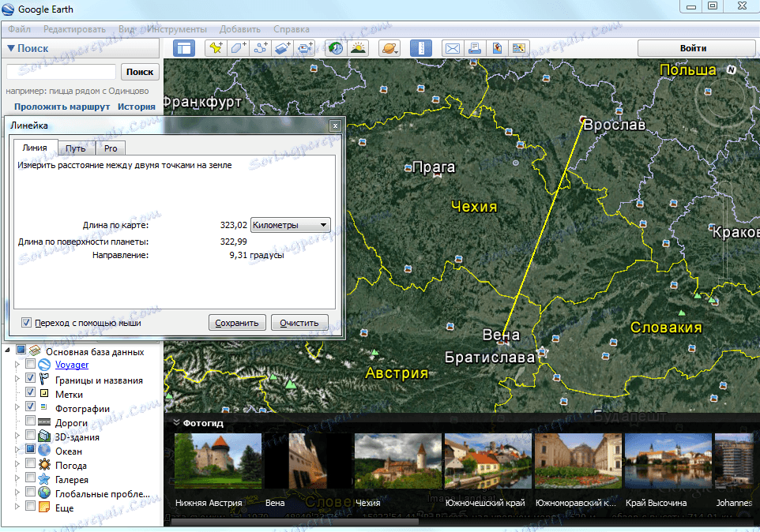Screen dimensions: 760x532
Task: Open email view icon
Action: pyautogui.click(x=453, y=48)
